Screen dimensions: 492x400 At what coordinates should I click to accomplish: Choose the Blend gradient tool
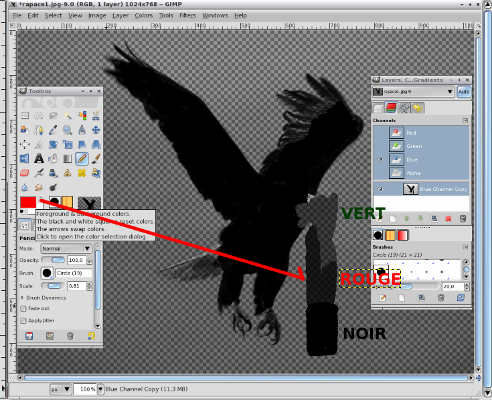[x=68, y=159]
